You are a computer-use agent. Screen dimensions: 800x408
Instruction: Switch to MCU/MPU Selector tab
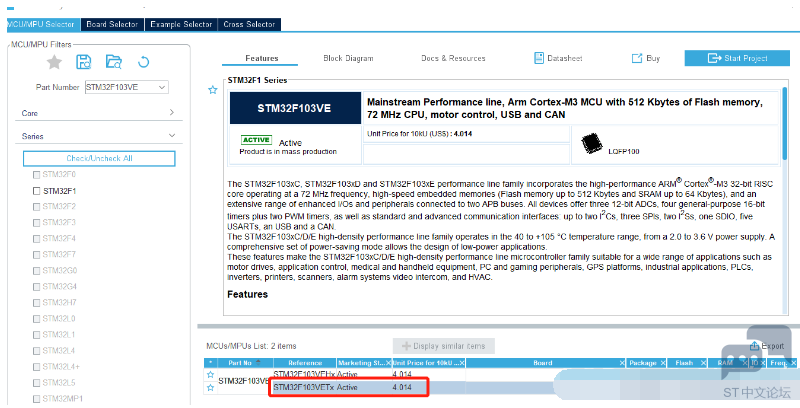(x=43, y=24)
